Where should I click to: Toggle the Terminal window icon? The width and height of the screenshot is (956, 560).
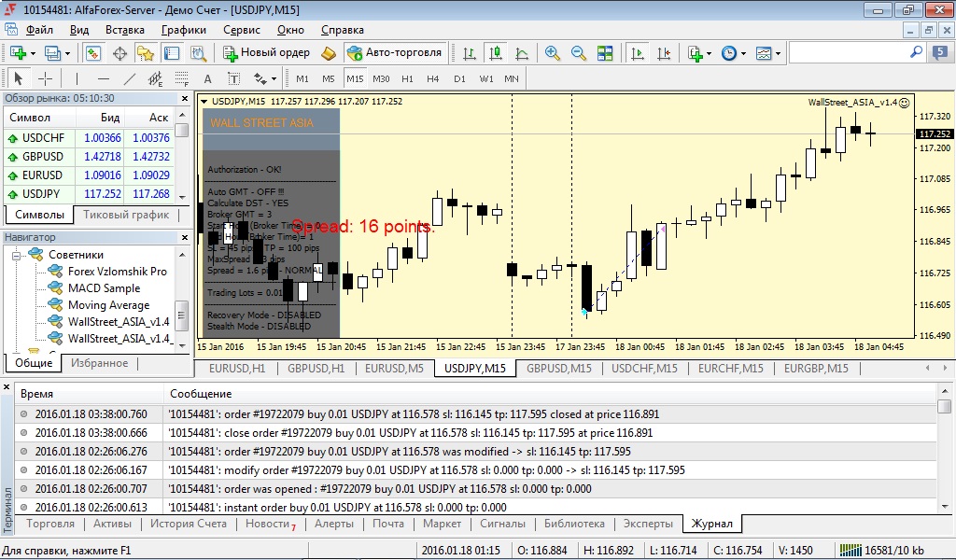coord(172,53)
